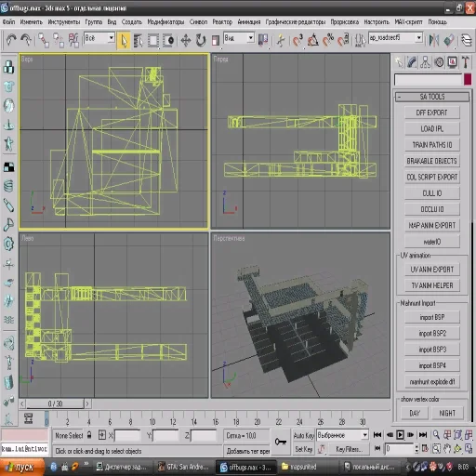The width and height of the screenshot is (476, 476).
Task: Open the Инструменты menu
Action: [64, 22]
